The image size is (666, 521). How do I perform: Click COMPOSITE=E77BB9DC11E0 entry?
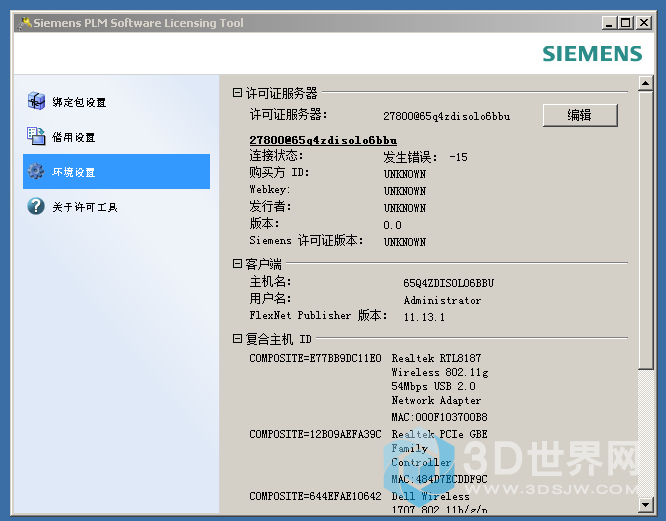[x=315, y=358]
